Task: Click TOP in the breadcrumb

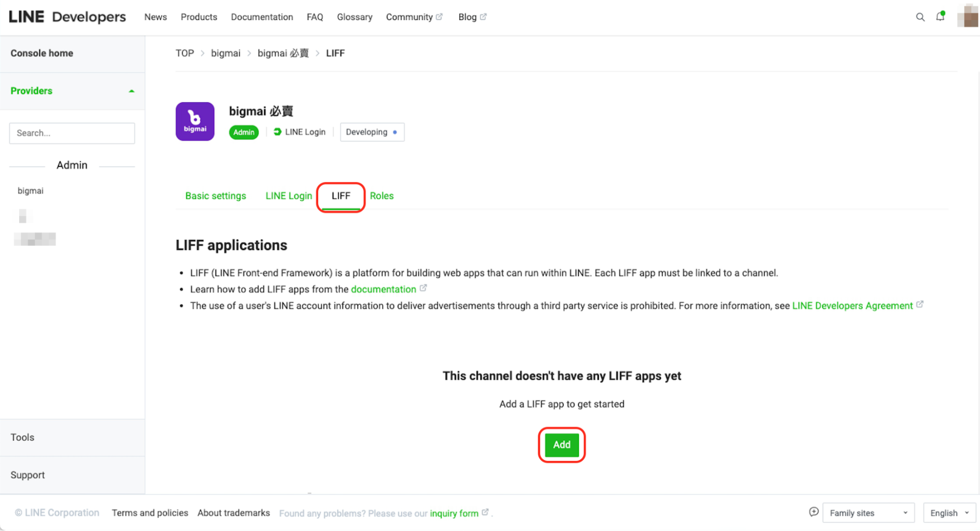Action: pos(185,53)
